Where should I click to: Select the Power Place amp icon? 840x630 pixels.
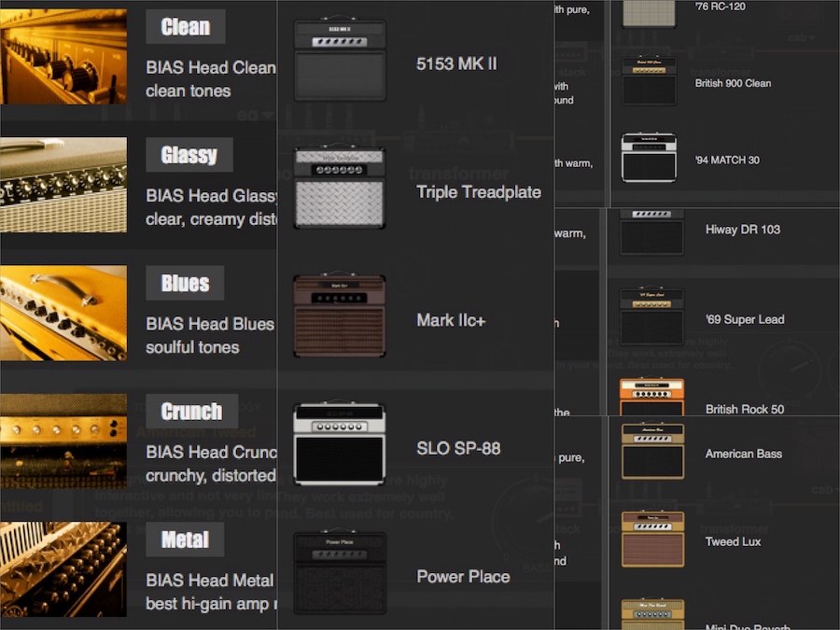tap(340, 571)
